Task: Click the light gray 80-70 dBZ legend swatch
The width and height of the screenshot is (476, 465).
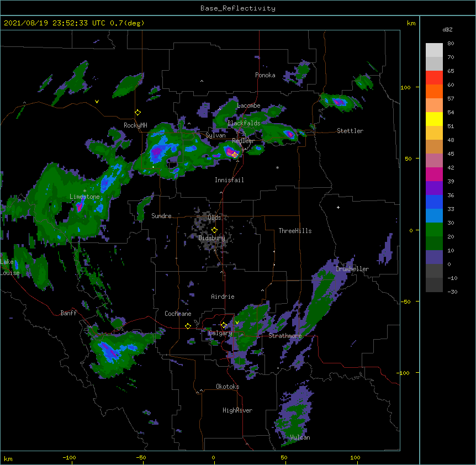Action: (x=434, y=50)
